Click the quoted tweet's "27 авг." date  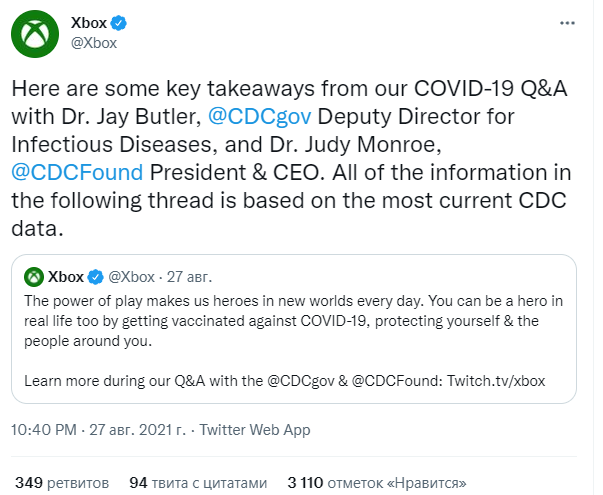190,276
